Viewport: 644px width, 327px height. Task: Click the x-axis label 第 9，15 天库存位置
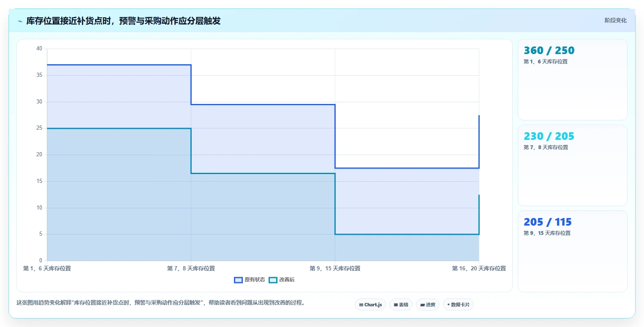coord(335,268)
